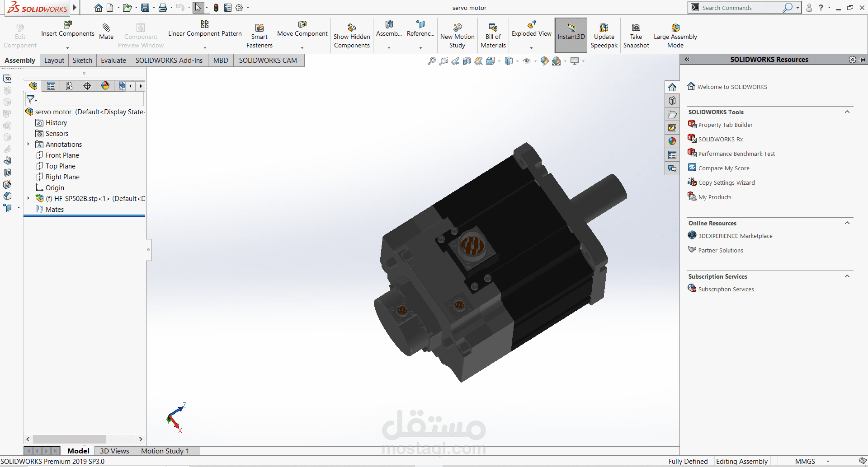868x467 pixels.
Task: Switch to the Evaluate tab
Action: pyautogui.click(x=113, y=61)
